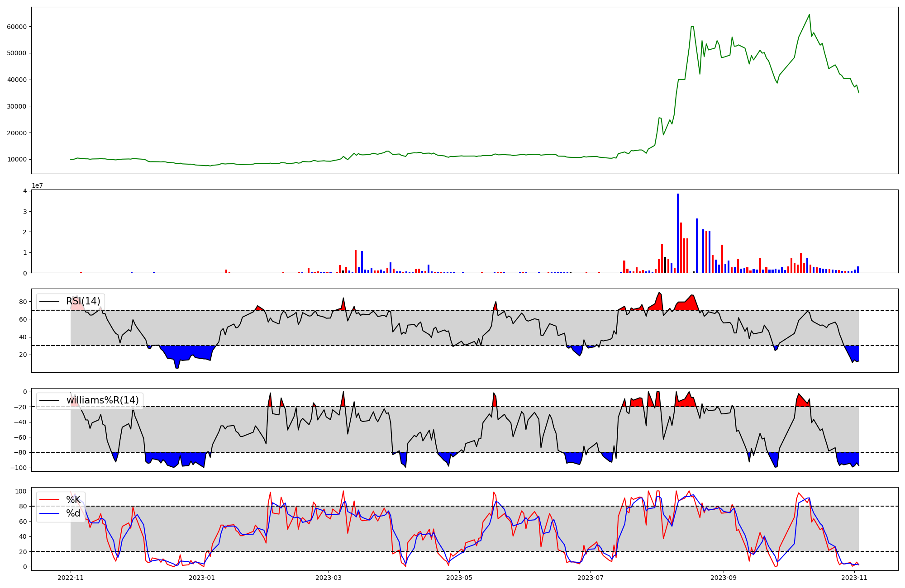Click the 2023-03 x-axis date label
The height and width of the screenshot is (588, 905).
(x=329, y=578)
